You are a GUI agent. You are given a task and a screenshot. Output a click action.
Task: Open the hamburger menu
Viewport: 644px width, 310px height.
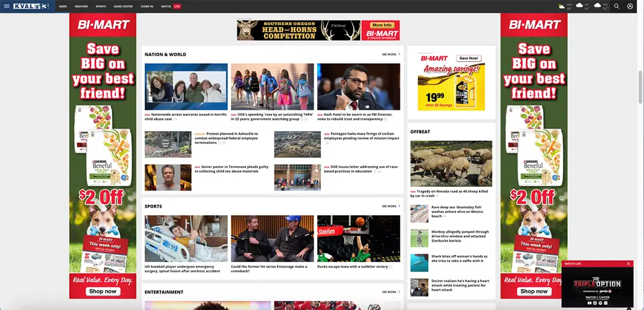(6, 6)
